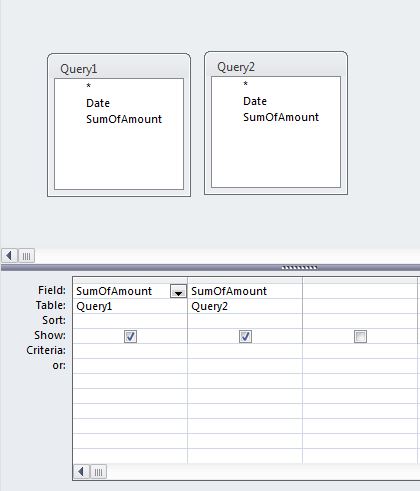Select the Date field in the Query2 box

pos(255,101)
